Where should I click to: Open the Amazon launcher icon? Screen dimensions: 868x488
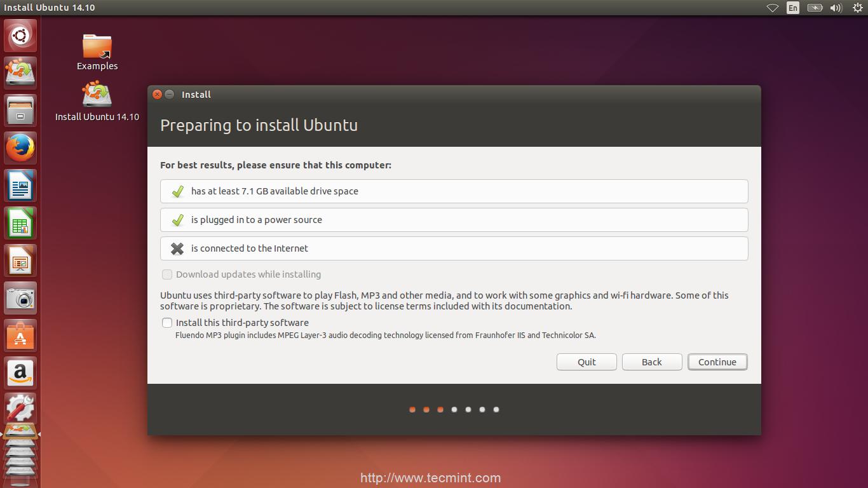[20, 372]
